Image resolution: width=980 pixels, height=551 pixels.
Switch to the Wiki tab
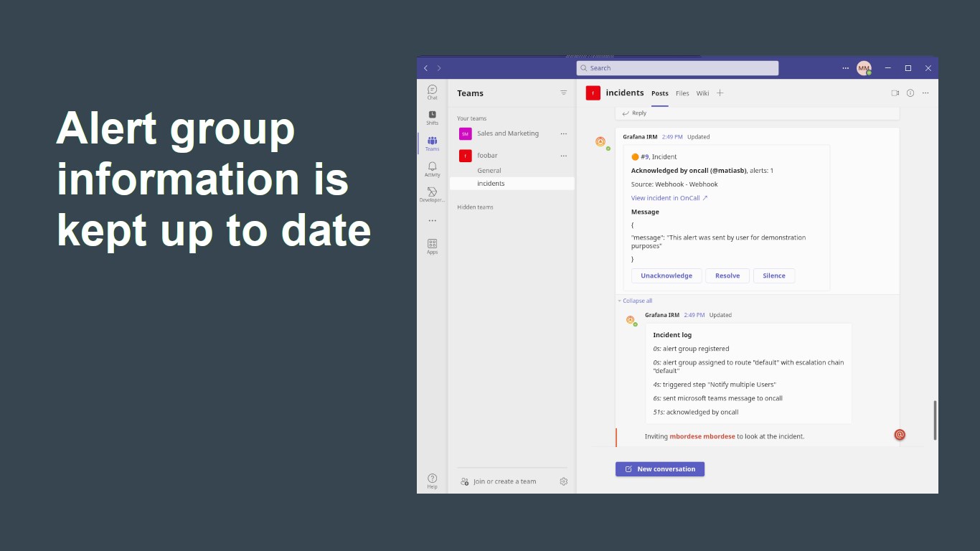(x=702, y=93)
